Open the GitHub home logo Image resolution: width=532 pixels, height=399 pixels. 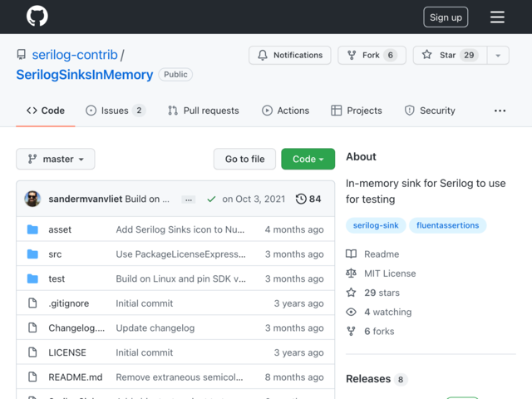coord(37,16)
